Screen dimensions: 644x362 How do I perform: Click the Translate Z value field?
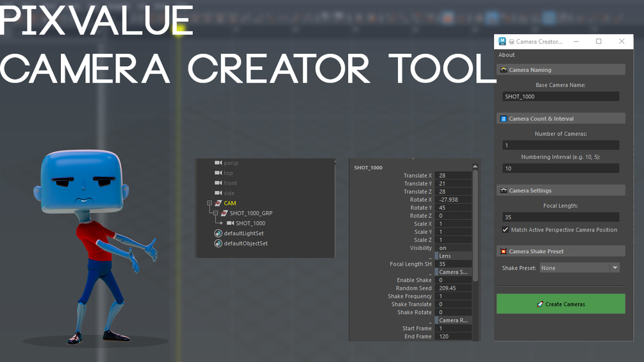click(453, 192)
